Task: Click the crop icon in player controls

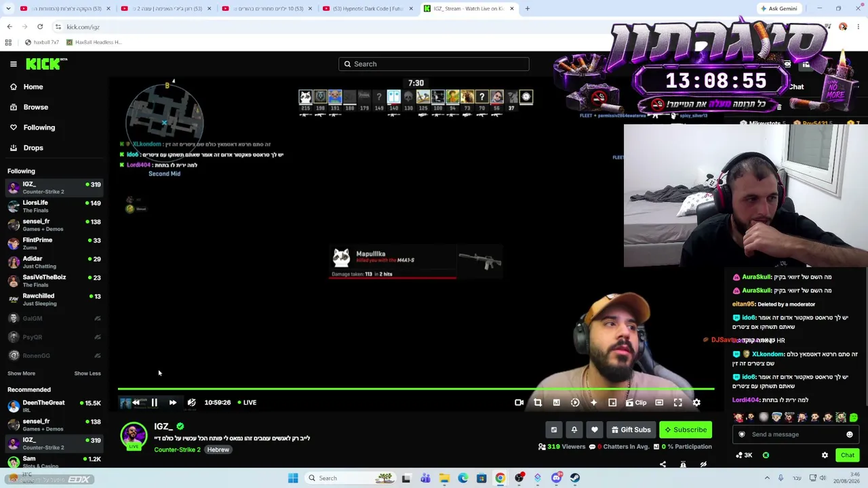Action: [x=538, y=403]
